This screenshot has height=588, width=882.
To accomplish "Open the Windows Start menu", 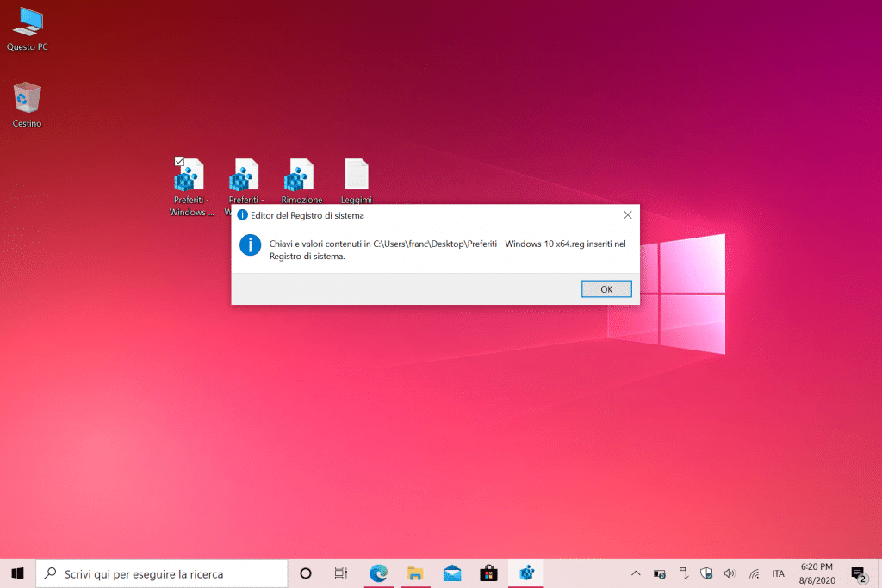I will [17, 573].
